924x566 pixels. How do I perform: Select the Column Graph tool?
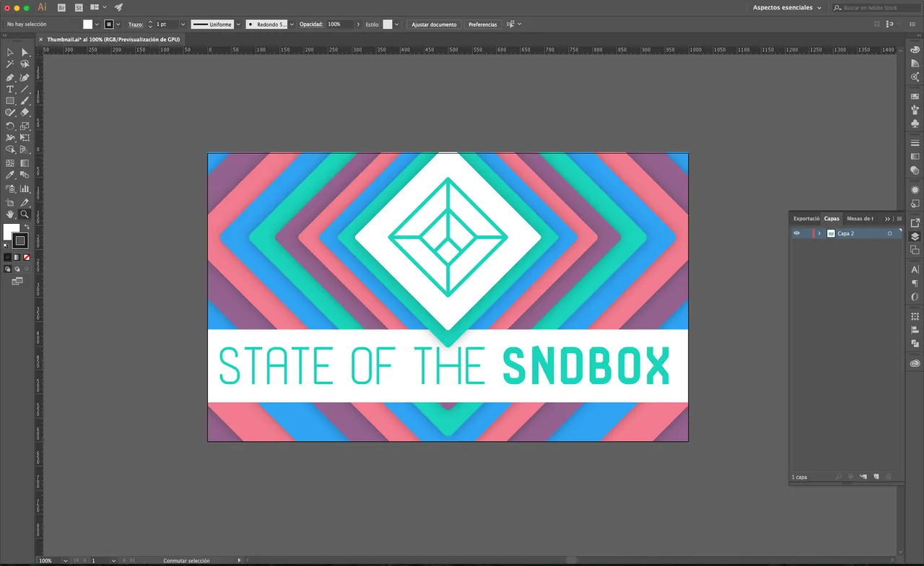pos(25,188)
